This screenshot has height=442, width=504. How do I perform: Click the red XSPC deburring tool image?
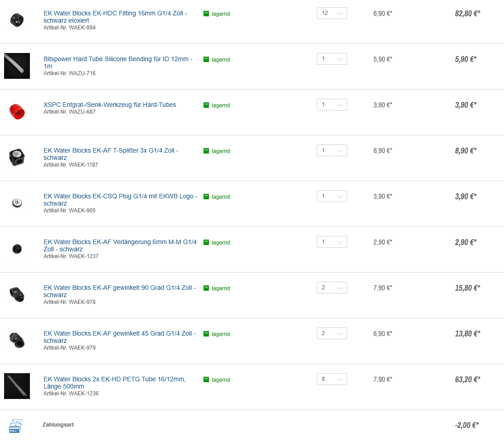17,111
